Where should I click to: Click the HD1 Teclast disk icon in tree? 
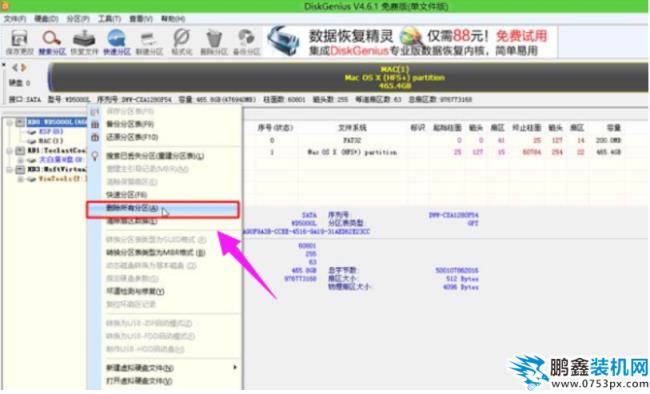(20, 150)
